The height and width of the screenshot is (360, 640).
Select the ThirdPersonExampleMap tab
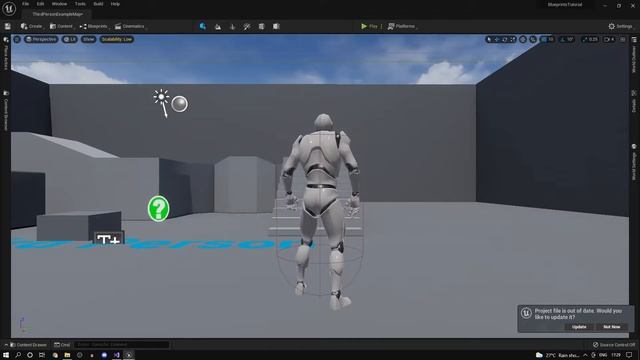click(x=58, y=14)
